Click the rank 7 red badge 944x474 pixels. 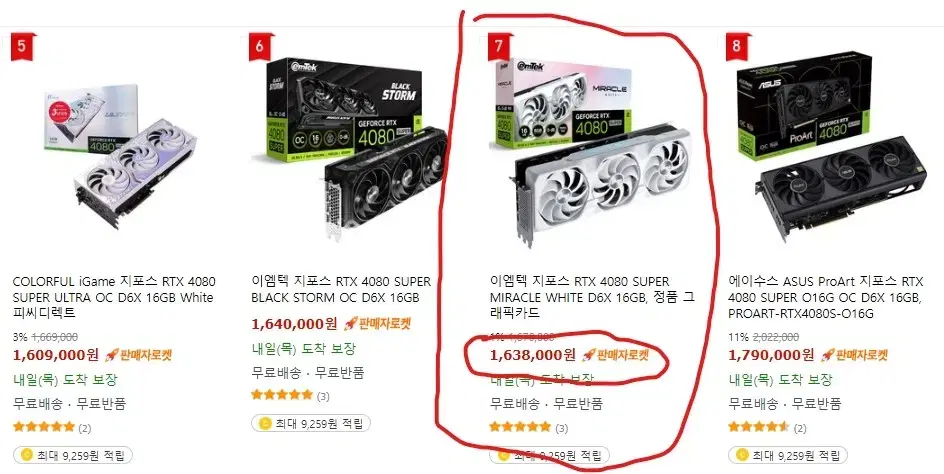point(498,48)
